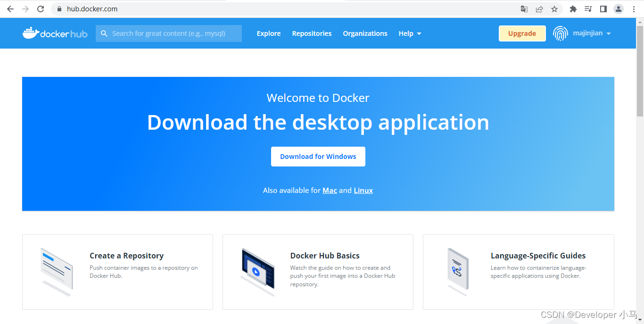The image size is (644, 324).
Task: Click Download the desktop application headline
Action: click(x=318, y=122)
